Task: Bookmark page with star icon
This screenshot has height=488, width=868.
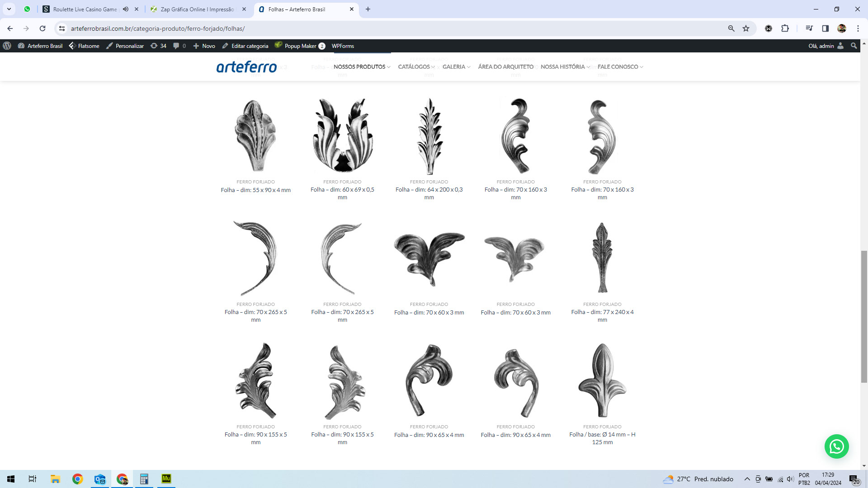Action: tap(746, 28)
